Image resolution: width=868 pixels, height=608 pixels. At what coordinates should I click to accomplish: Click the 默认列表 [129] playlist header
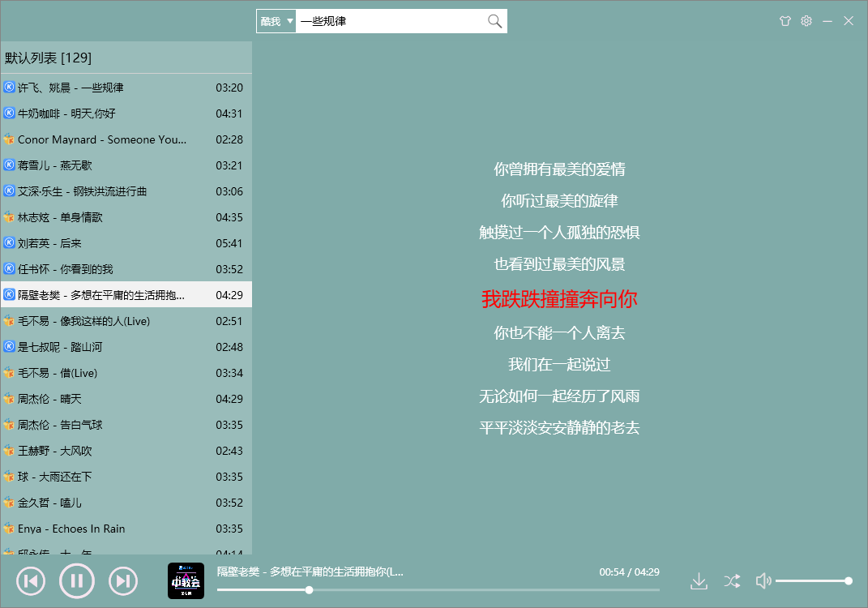[x=49, y=58]
